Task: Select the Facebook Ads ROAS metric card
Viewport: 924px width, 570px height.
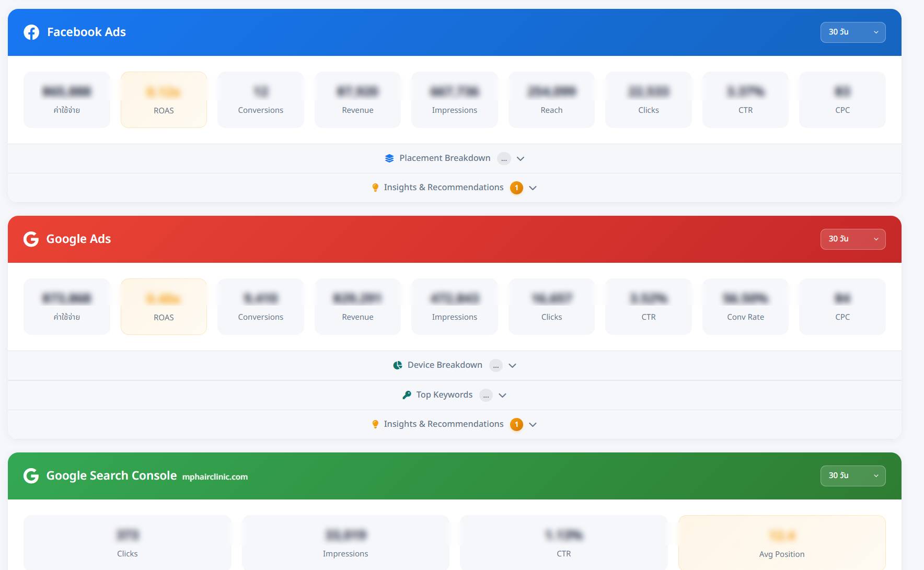Action: [x=164, y=100]
